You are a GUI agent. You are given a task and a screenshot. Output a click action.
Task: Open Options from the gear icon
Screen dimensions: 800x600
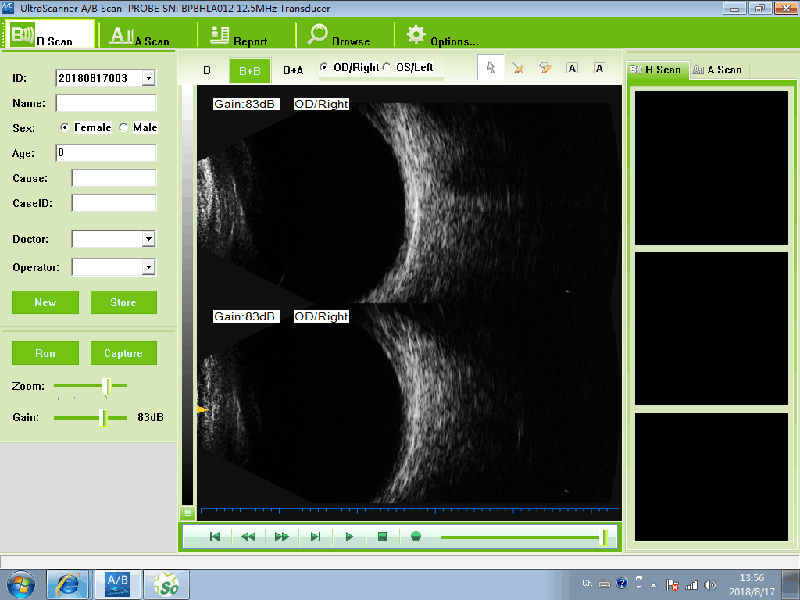416,34
